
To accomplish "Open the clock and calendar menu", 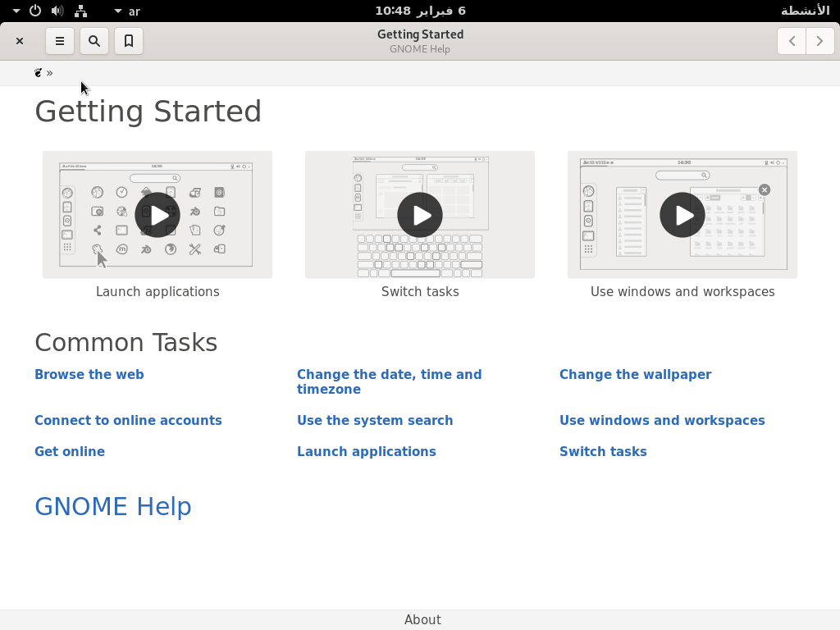I will click(x=420, y=11).
